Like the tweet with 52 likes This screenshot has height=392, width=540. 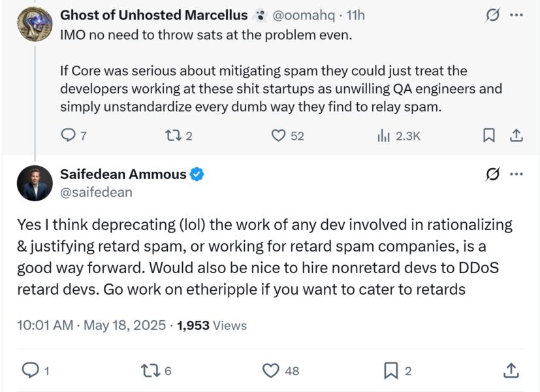pos(279,135)
